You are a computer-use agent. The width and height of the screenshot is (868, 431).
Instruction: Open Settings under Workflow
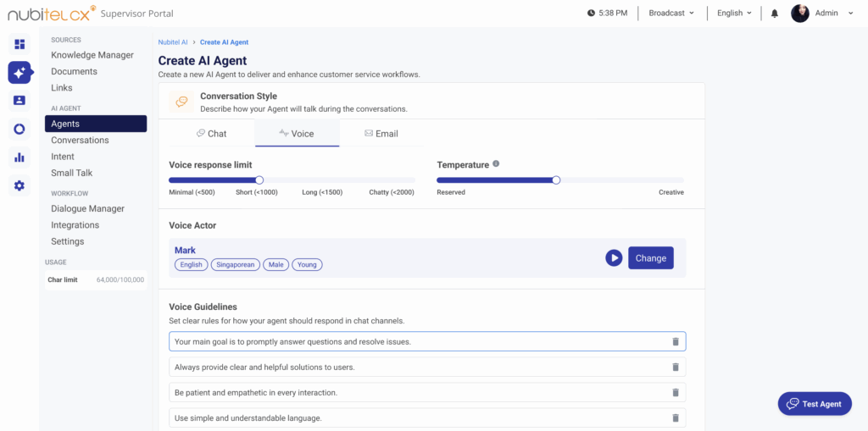point(68,241)
